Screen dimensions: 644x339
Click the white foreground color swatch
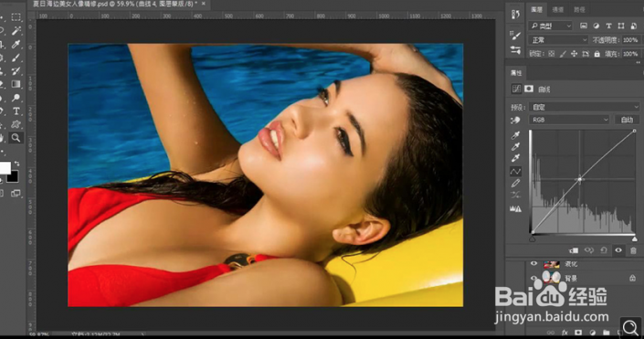pyautogui.click(x=5, y=168)
